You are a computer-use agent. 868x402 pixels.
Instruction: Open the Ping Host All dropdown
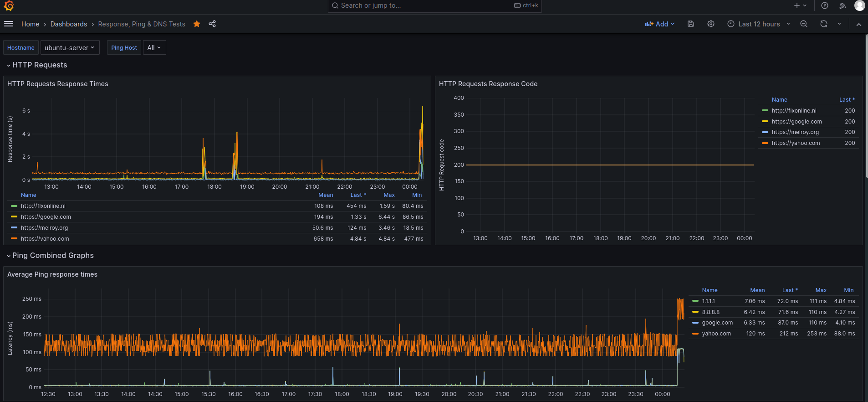(x=154, y=48)
